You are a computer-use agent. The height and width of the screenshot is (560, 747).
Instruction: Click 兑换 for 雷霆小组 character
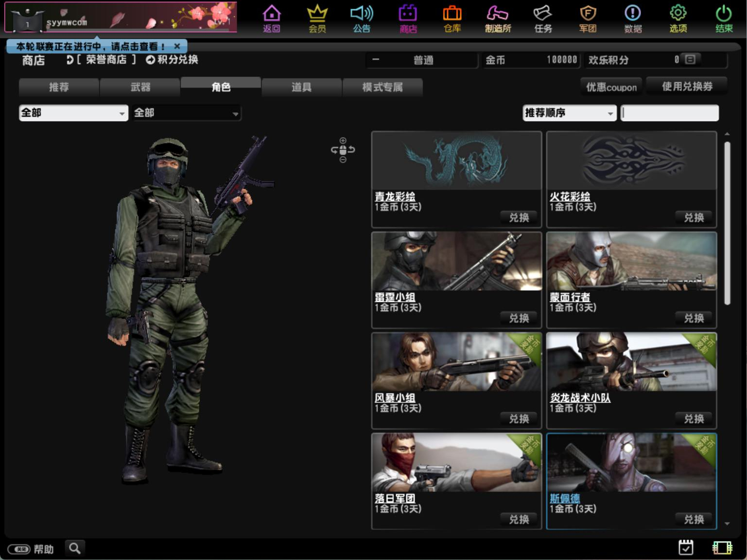519,318
